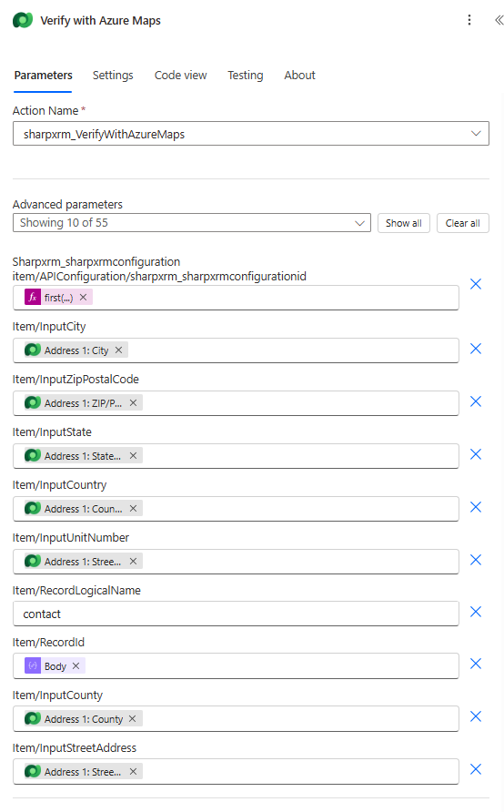Click inside the Item/InputCity input field
This screenshot has width=504, height=812.
[236, 350]
